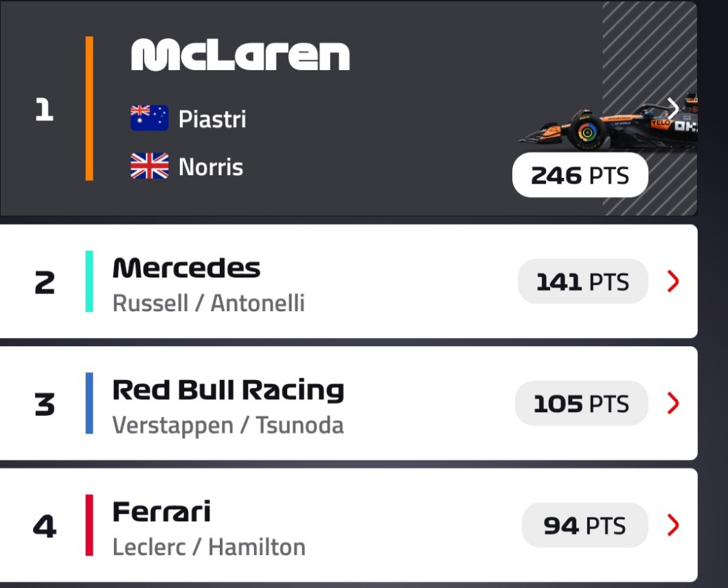Click the orange McLaren color bar
The height and width of the screenshot is (588, 728).
click(89, 109)
